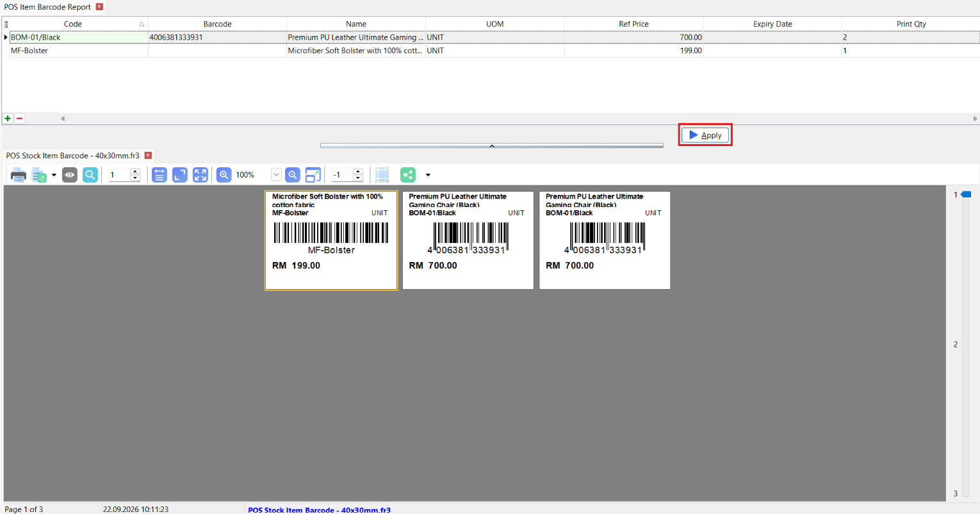Click the green Share icon
Screen dimensions: 980x514
[x=408, y=175]
